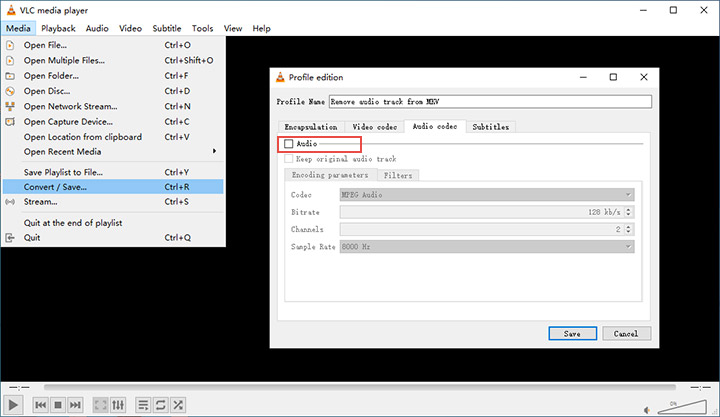Screen dimensions: 720x417
Task: Click the Profile Name text field
Action: tap(490, 101)
